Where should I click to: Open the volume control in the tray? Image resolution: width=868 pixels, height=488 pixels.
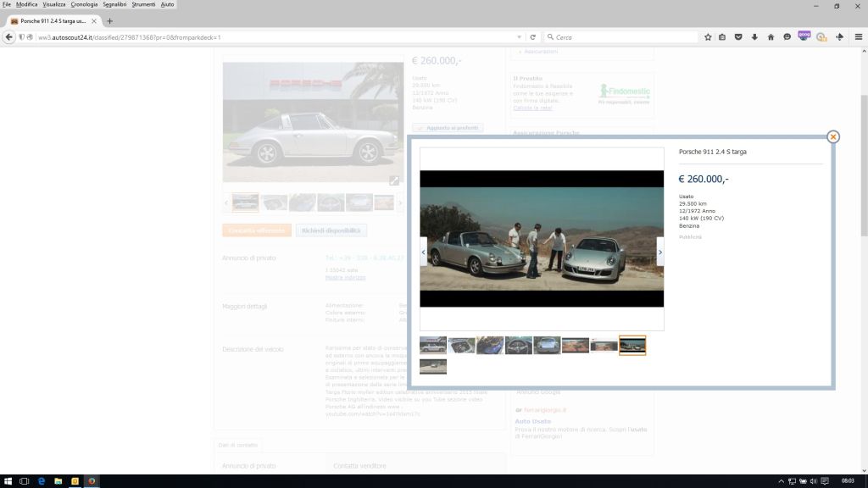coord(813,481)
